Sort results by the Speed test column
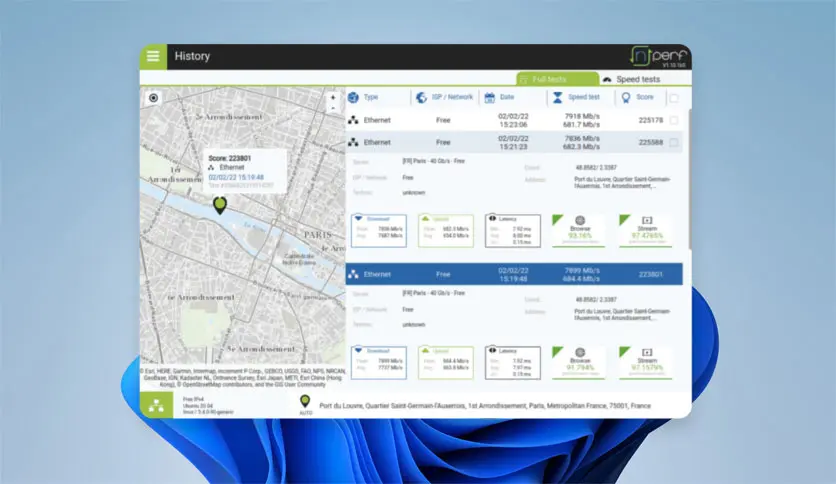The image size is (836, 484). (x=576, y=98)
